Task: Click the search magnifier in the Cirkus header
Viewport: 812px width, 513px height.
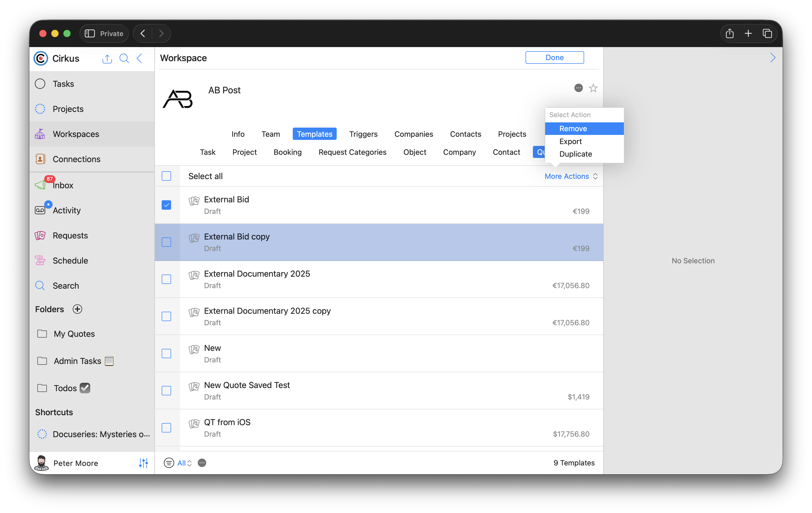Action: tap(124, 59)
